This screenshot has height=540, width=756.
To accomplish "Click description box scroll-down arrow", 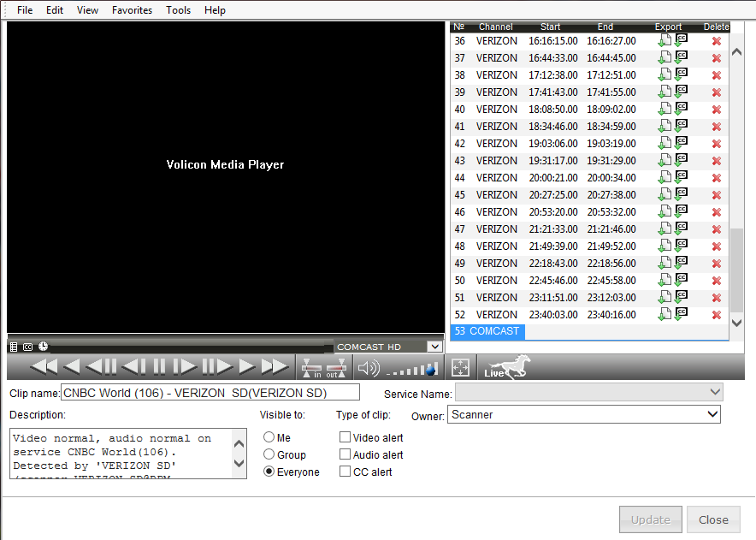I will point(239,463).
